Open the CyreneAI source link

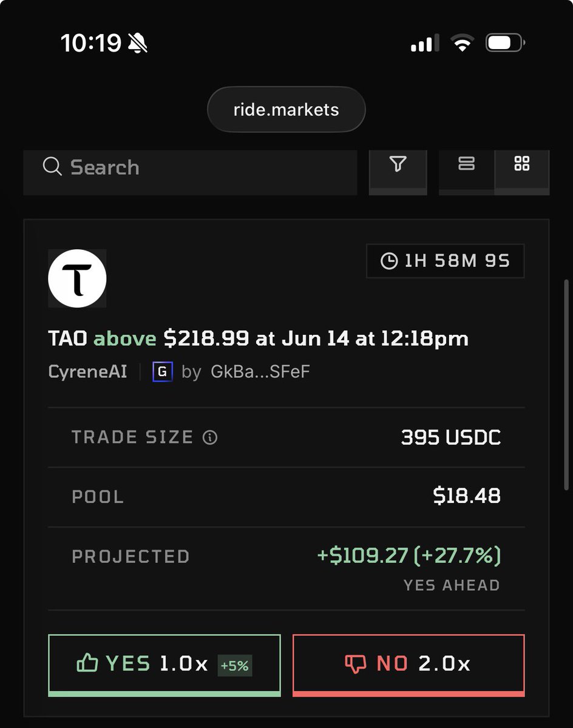coord(88,371)
